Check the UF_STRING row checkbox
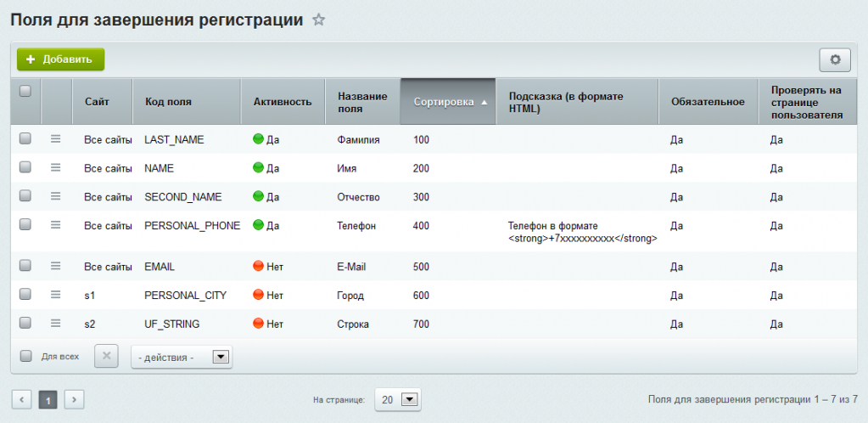 (25, 323)
